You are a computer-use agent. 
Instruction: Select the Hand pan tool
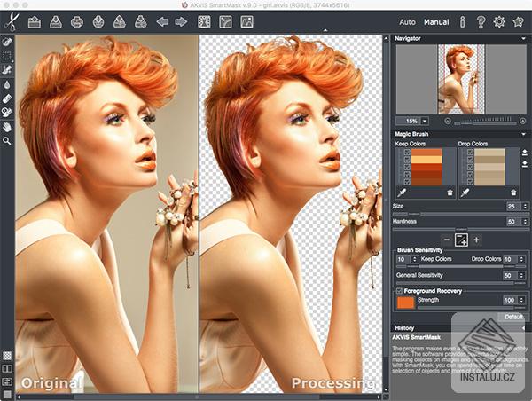click(x=7, y=127)
